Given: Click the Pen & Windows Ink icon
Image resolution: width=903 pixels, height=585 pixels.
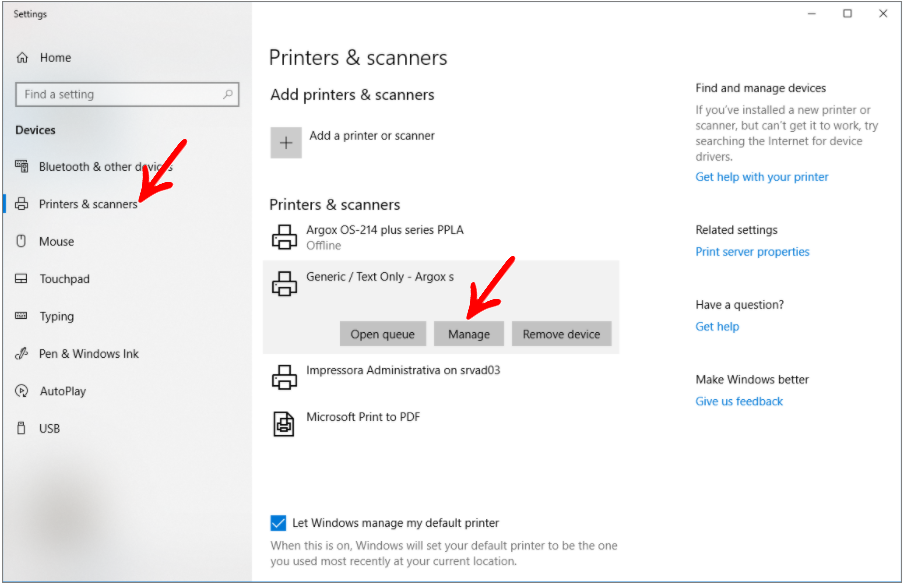Looking at the screenshot, I should (x=21, y=354).
